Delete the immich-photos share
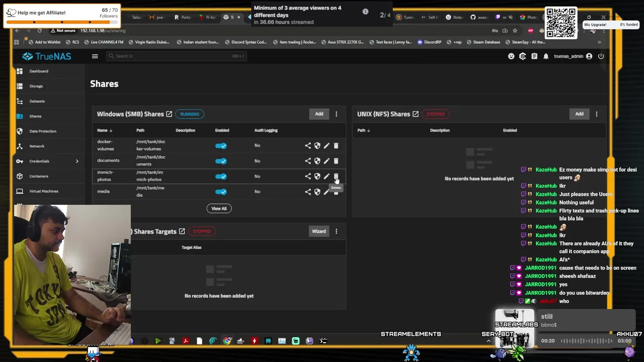This screenshot has height=362, width=644. 336,176
